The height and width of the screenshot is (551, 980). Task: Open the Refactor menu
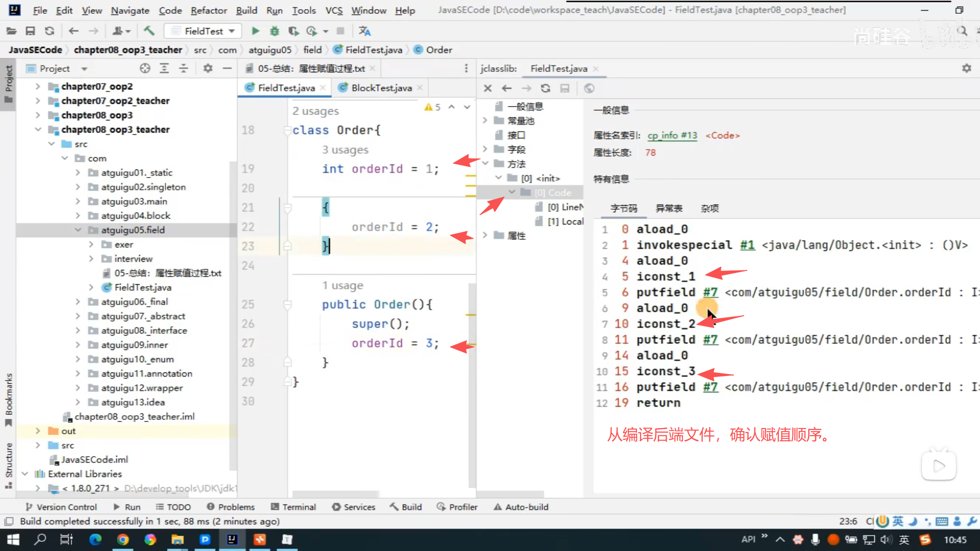(x=208, y=10)
